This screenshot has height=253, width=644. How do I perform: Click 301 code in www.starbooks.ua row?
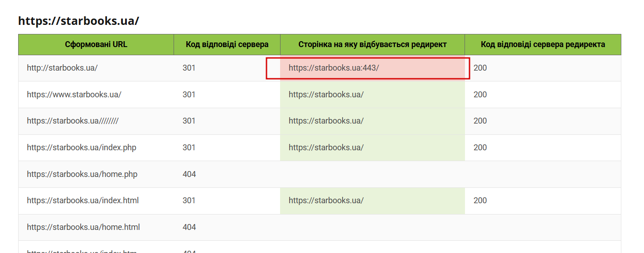[x=189, y=95]
